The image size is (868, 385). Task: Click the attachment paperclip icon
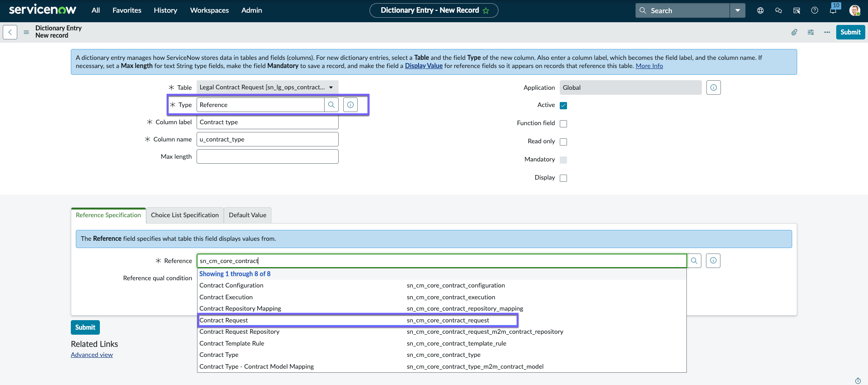794,32
